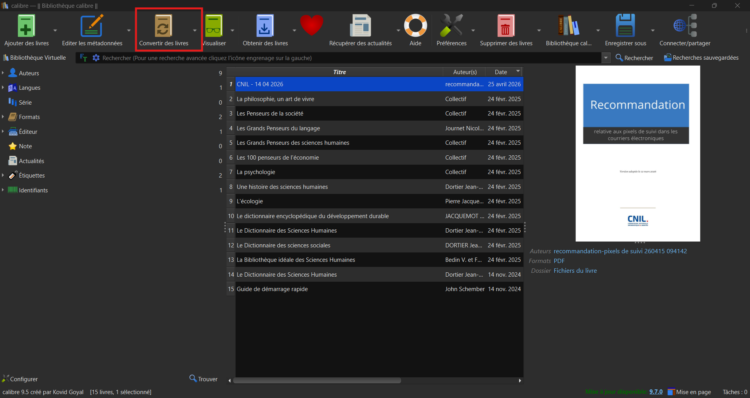
Task: Open Ajouter des livres dropdown arrow
Action: tap(55, 31)
